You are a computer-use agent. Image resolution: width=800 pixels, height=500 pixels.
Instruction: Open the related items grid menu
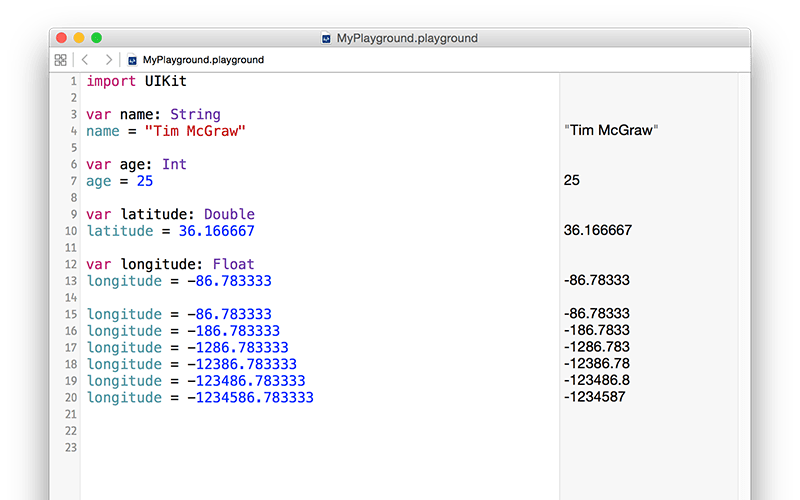[60, 60]
